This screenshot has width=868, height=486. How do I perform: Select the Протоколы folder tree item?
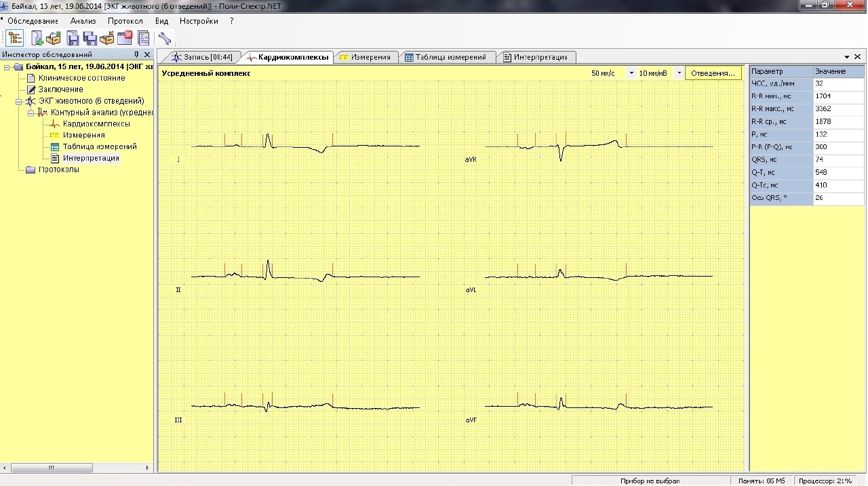tap(59, 169)
